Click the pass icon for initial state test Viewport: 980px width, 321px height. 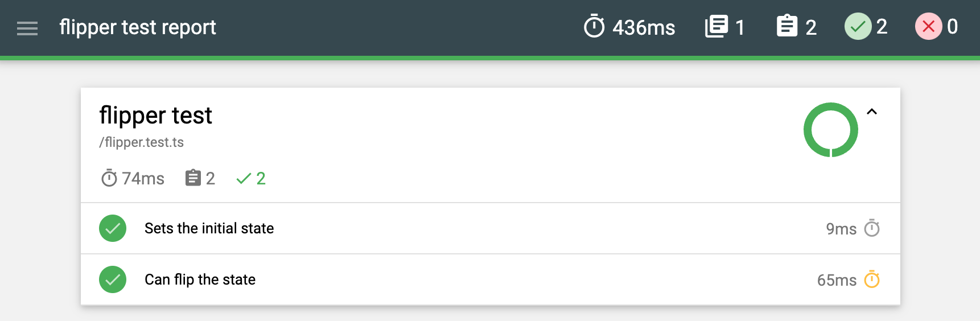(x=113, y=228)
